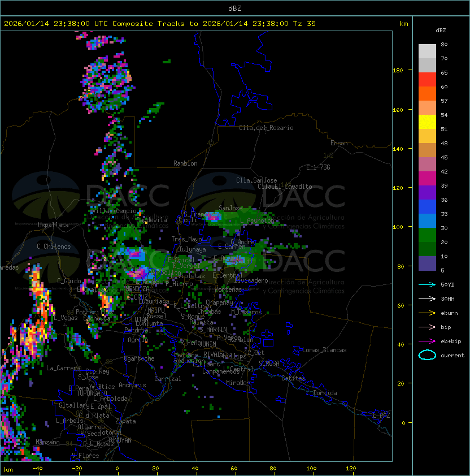
Task: Click the 180 tick on the vertical axis
Action: (x=398, y=71)
